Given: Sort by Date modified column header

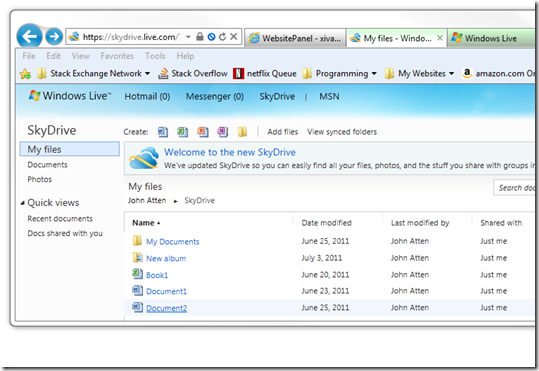Looking at the screenshot, I should click(327, 223).
